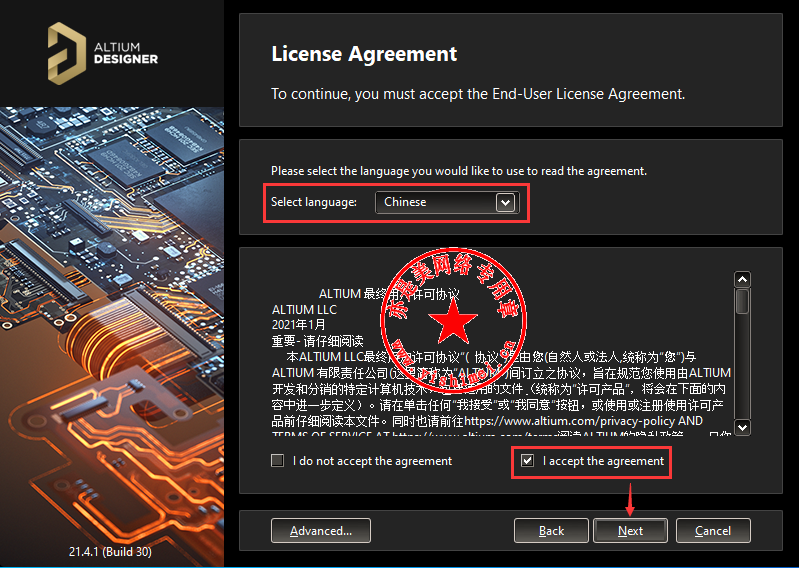Image resolution: width=799 pixels, height=568 pixels.
Task: Click the language dropdown arrow button
Action: (x=505, y=202)
